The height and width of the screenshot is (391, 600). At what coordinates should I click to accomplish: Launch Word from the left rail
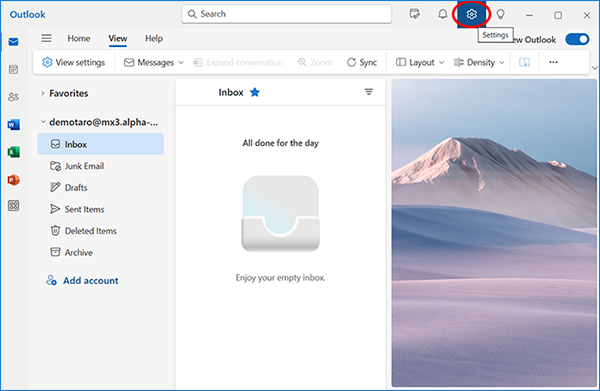(13, 124)
